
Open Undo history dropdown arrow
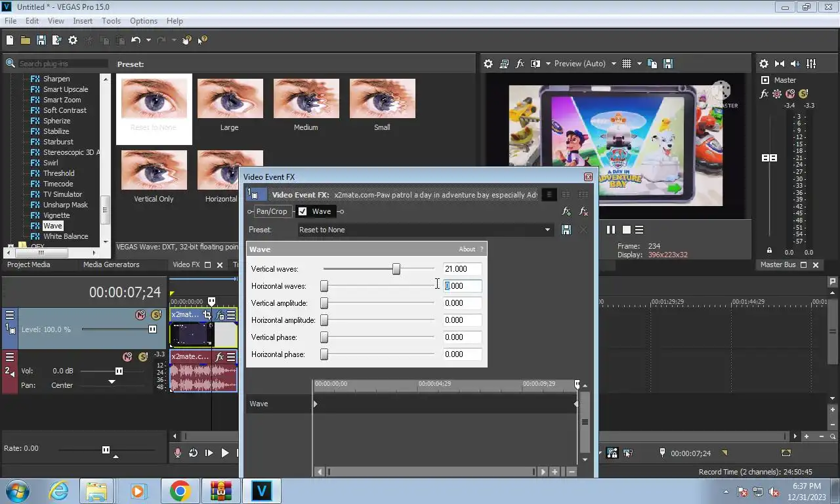click(x=148, y=40)
